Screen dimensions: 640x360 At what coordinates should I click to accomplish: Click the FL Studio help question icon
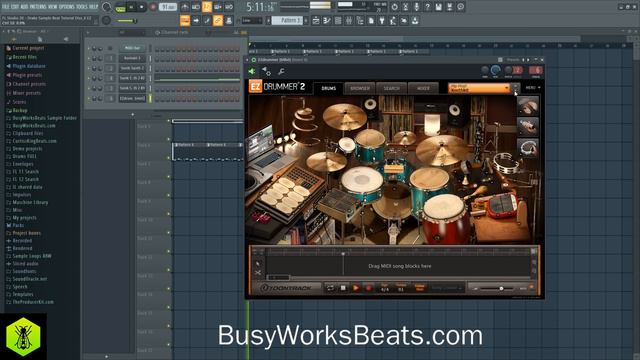pos(427,7)
